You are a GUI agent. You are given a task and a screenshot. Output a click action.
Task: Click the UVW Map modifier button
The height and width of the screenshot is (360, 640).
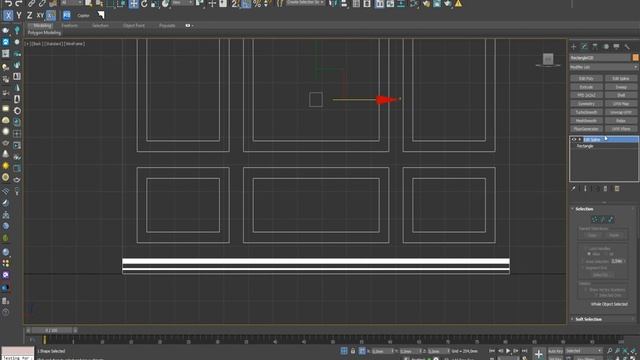621,104
